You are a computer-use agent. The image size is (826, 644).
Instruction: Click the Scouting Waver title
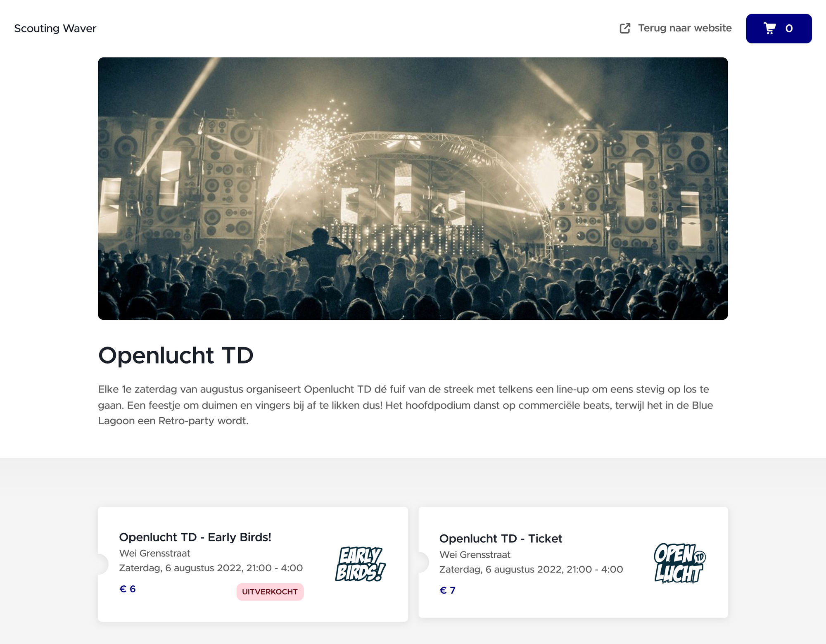click(x=55, y=29)
